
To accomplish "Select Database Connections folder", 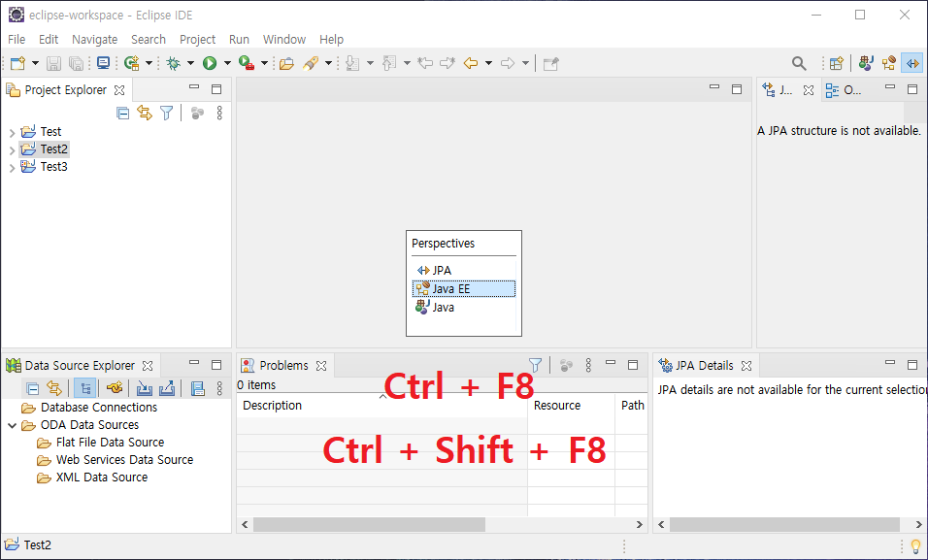I will coord(99,408).
